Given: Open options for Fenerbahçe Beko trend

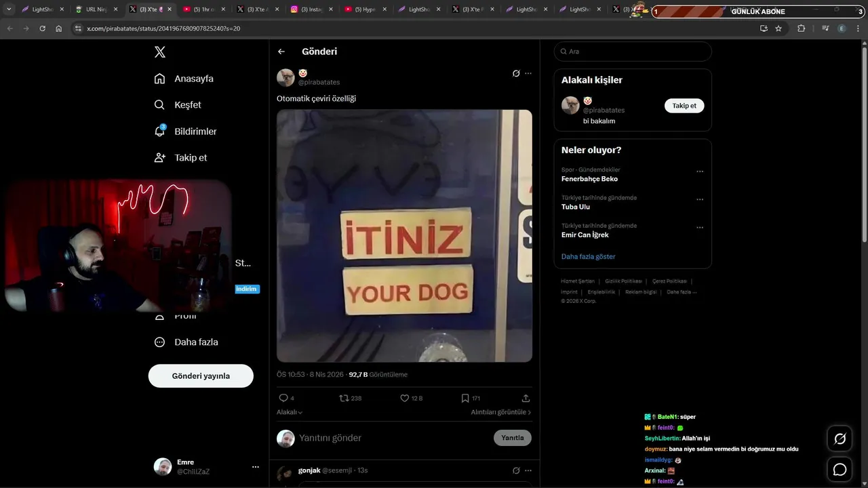Looking at the screenshot, I should (x=700, y=171).
